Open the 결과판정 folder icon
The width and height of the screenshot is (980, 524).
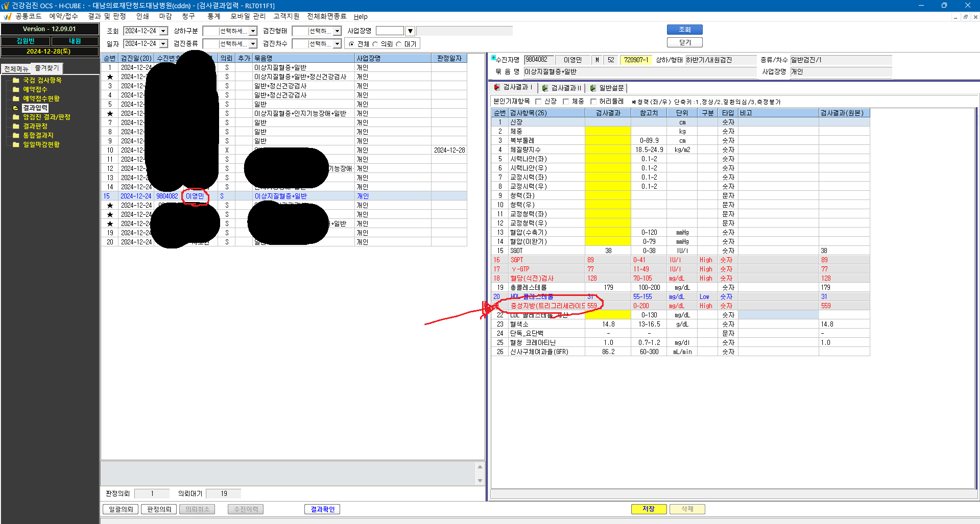point(16,126)
